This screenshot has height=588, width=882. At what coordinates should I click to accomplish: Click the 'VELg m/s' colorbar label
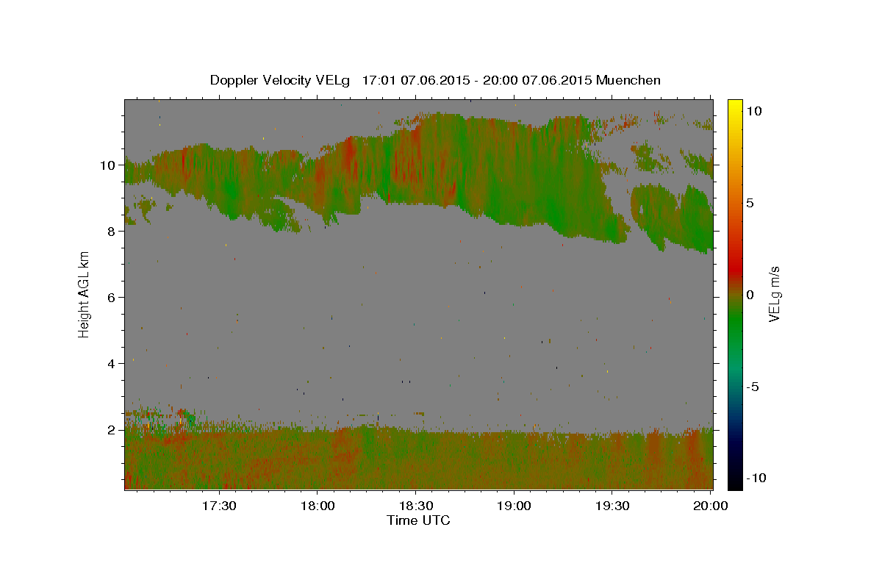tap(774, 294)
